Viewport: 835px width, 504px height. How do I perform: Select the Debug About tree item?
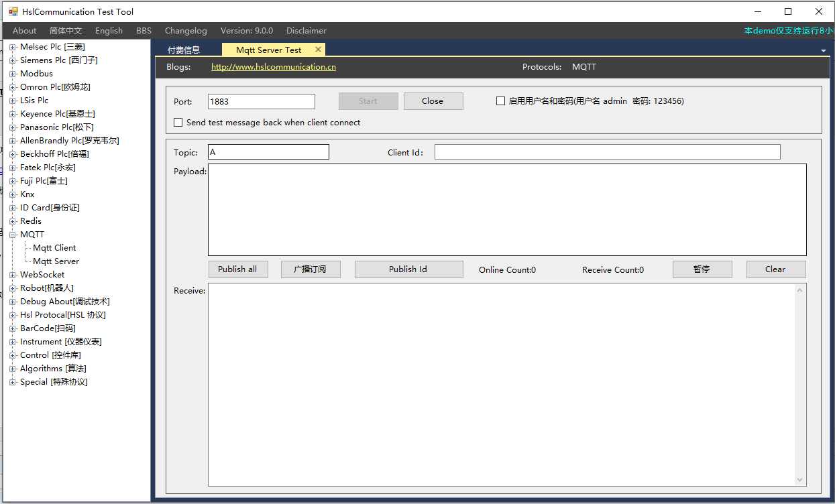point(64,302)
